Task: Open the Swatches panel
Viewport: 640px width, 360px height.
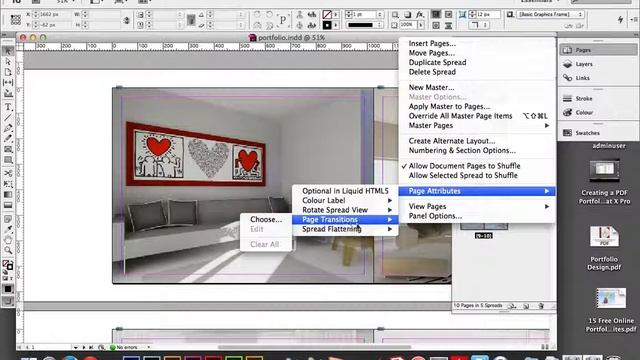Action: (597, 133)
